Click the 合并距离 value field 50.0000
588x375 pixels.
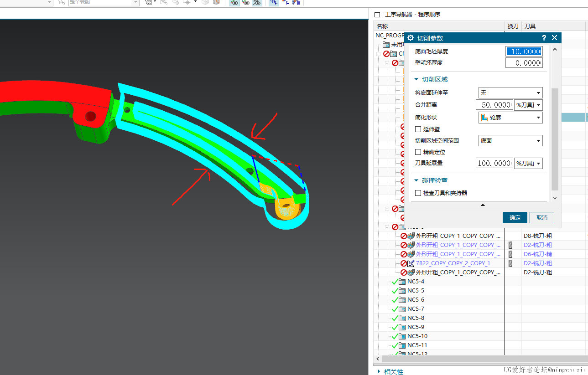tap(494, 105)
